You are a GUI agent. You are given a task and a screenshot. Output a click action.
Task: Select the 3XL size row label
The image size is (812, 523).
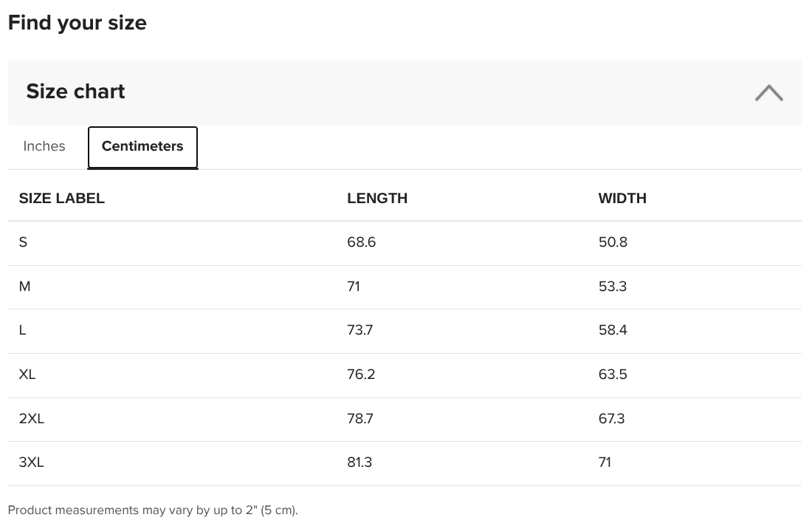[x=31, y=462]
